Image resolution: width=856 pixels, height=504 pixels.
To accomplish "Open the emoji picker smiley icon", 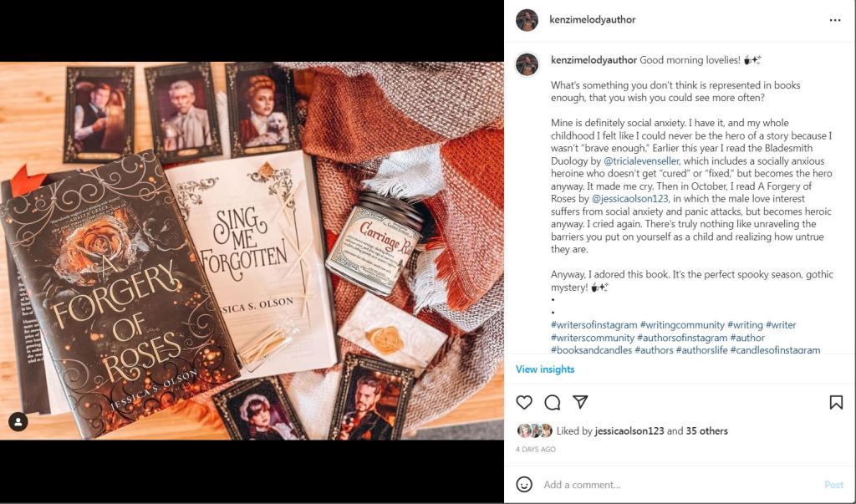I will tap(524, 484).
